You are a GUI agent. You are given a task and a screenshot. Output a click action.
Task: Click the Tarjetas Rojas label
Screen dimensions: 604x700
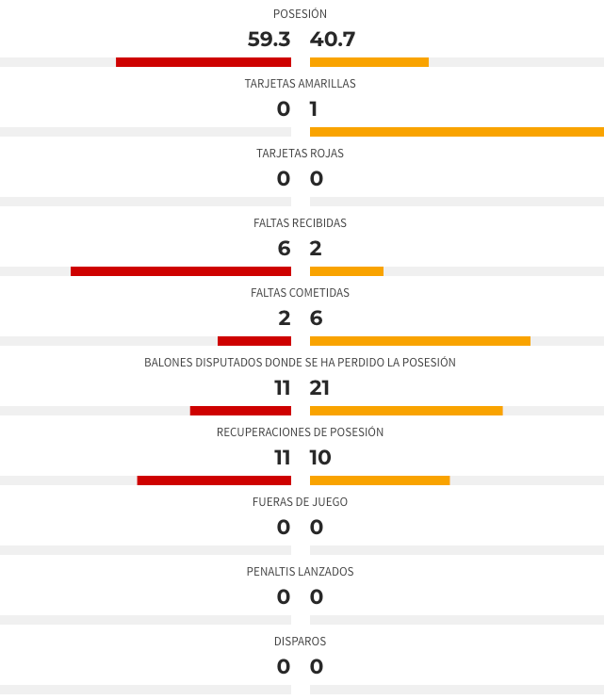(x=300, y=154)
